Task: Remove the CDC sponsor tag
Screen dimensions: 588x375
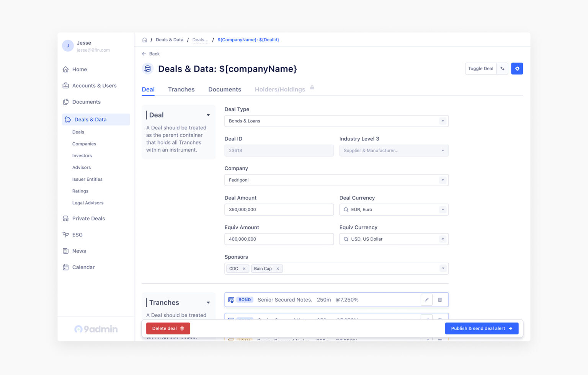Action: pyautogui.click(x=244, y=269)
